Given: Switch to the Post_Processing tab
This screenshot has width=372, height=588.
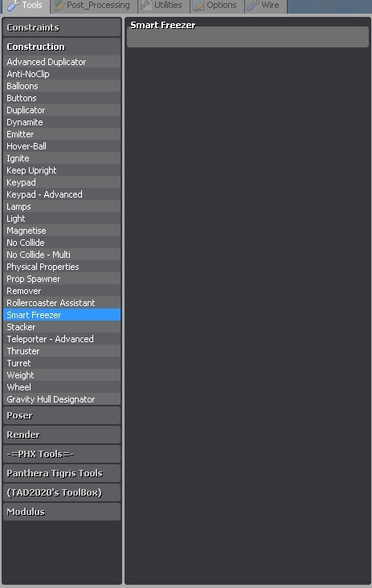Looking at the screenshot, I should tap(94, 6).
